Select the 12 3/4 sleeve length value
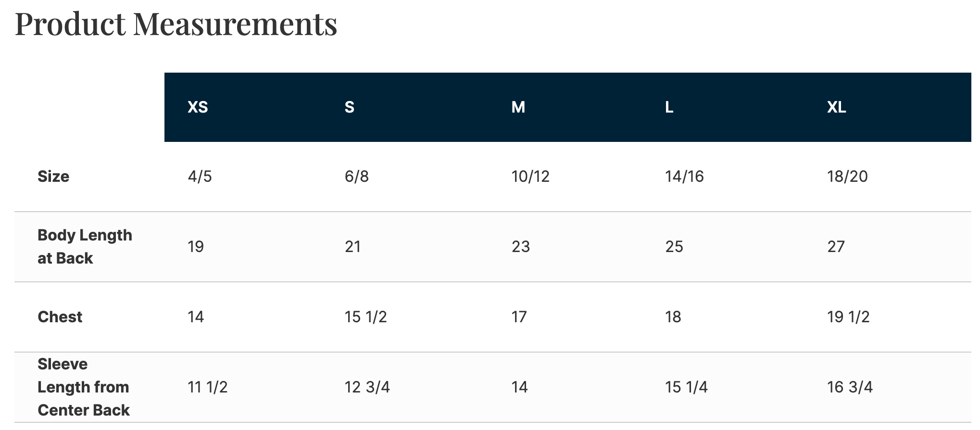 click(x=367, y=387)
